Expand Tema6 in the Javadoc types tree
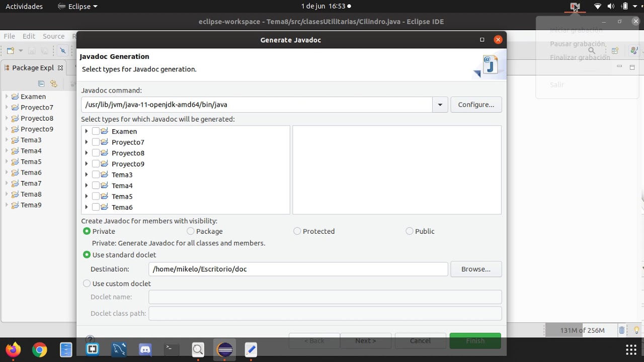Image resolution: width=644 pixels, height=362 pixels. (x=87, y=207)
